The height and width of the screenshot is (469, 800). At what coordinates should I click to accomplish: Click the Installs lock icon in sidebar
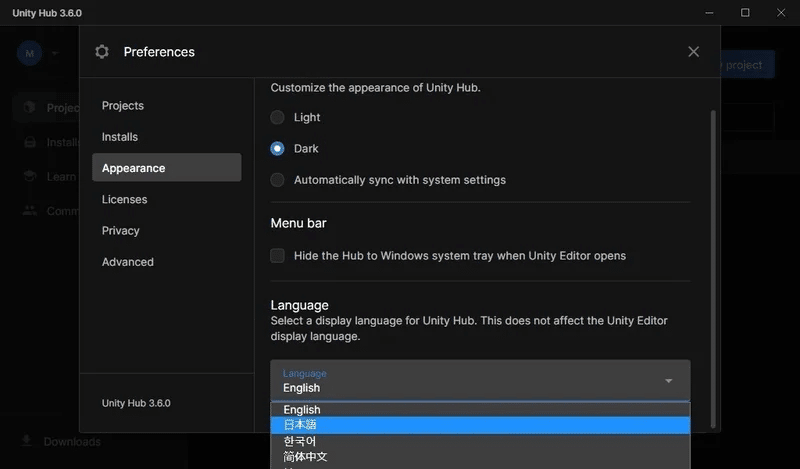30,142
